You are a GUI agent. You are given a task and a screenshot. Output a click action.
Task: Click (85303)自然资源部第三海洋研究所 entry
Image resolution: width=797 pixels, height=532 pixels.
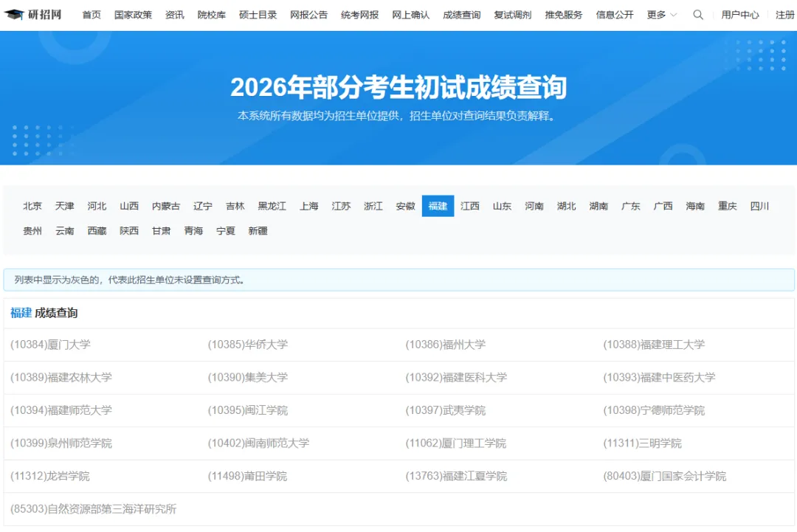coord(94,509)
